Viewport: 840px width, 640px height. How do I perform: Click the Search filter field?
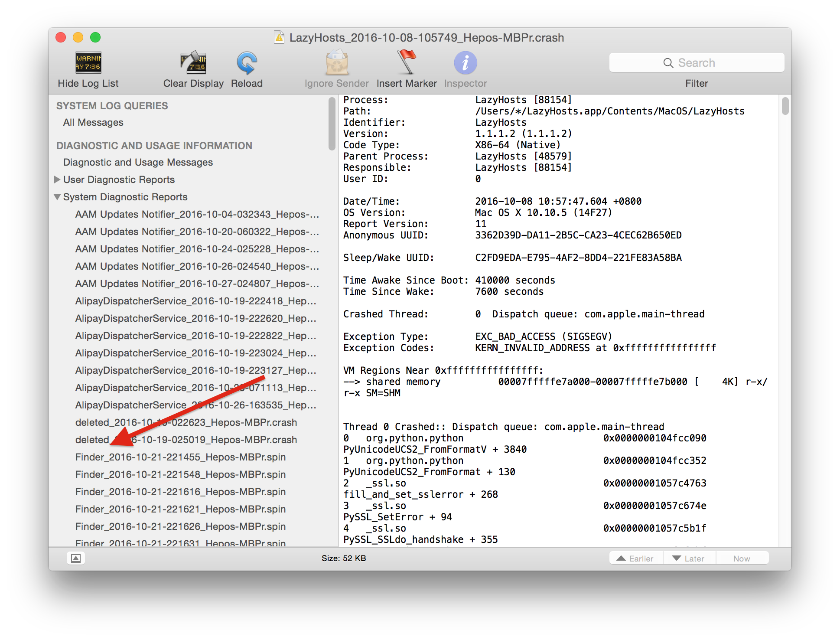pos(696,63)
